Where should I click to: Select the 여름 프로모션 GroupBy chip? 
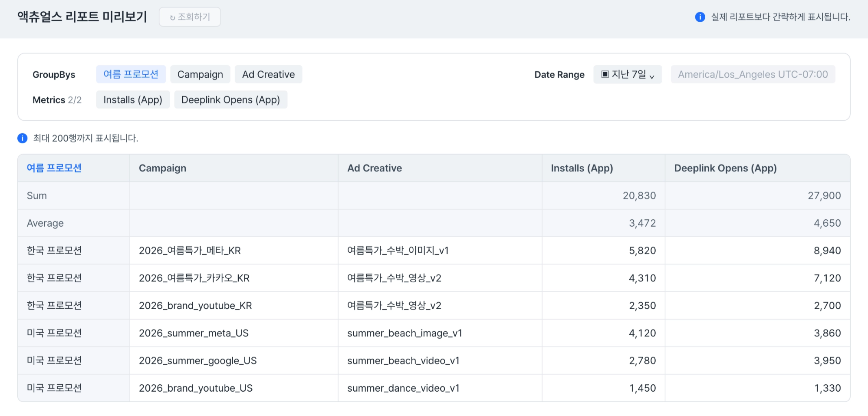tap(131, 74)
